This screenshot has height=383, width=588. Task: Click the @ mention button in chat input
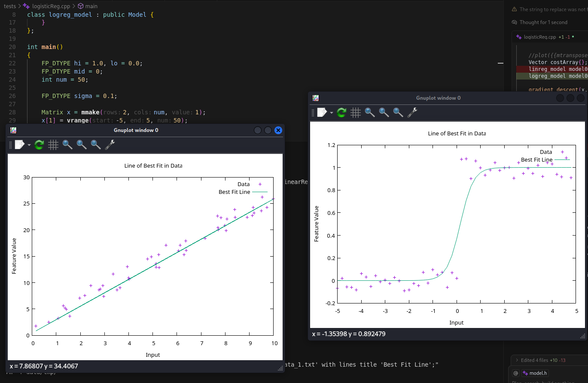[x=515, y=373]
